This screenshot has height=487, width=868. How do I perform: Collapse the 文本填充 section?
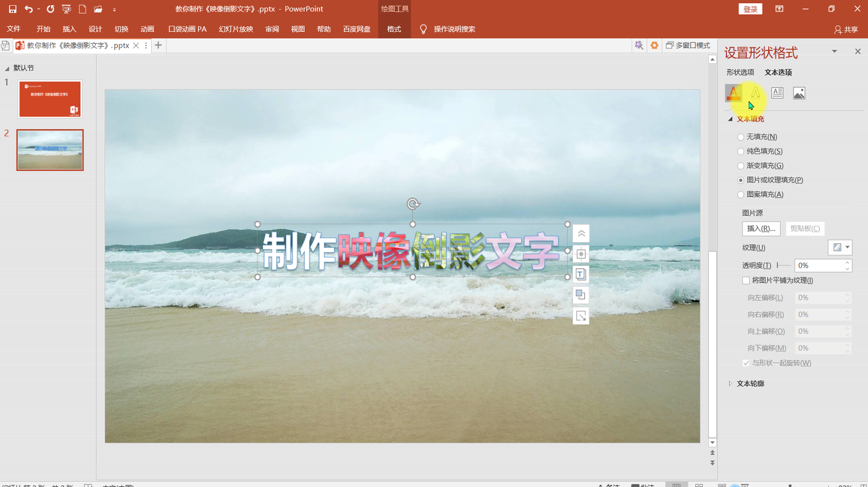730,119
